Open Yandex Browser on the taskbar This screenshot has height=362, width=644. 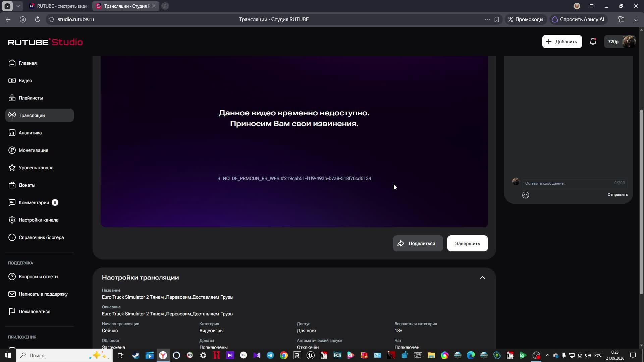pyautogui.click(x=163, y=355)
